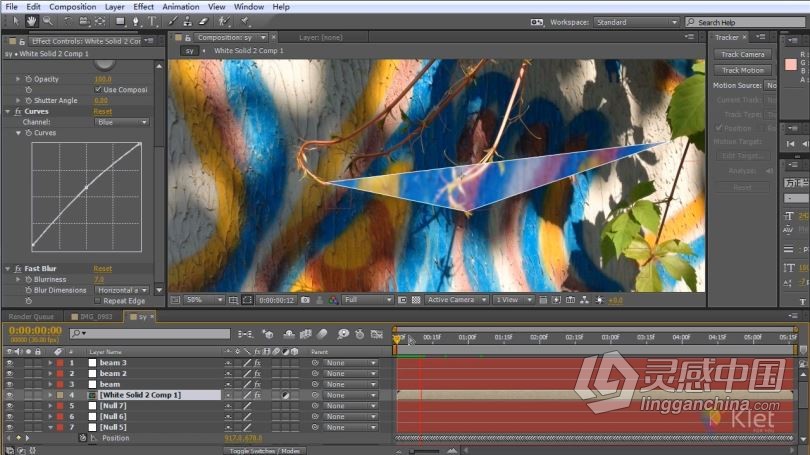
Task: Select the Pen tool
Action: [135, 21]
